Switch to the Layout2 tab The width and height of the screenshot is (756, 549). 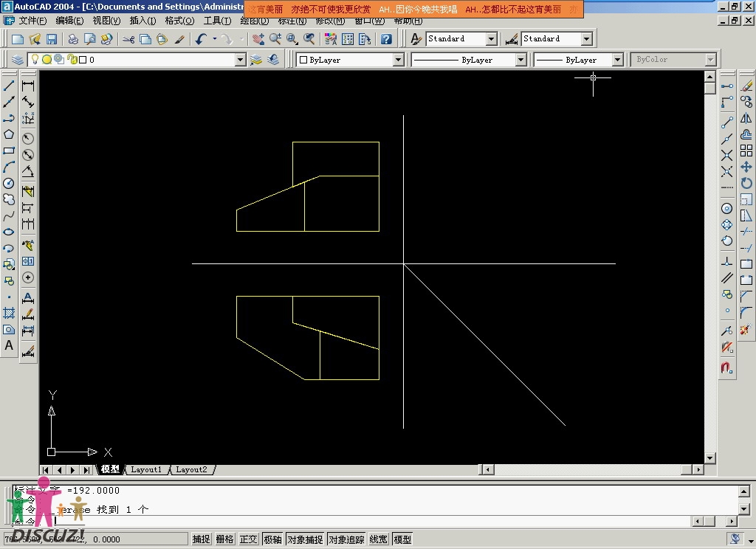(191, 469)
